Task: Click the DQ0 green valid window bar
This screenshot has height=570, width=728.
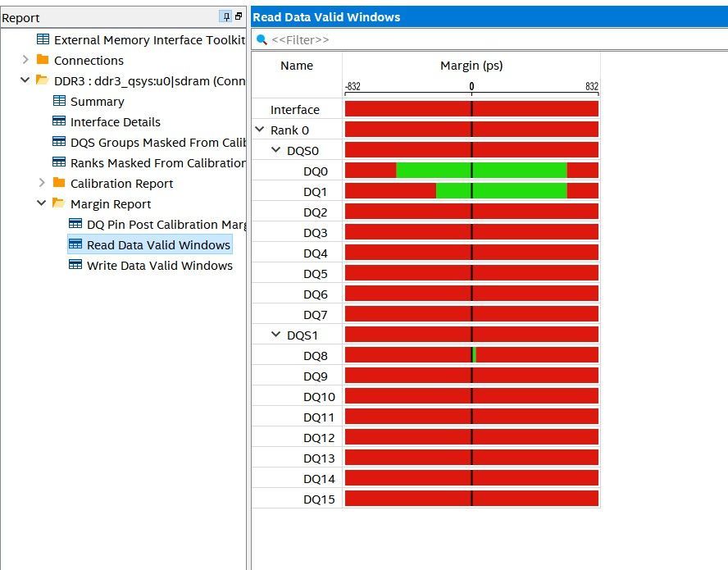Action: 481,171
